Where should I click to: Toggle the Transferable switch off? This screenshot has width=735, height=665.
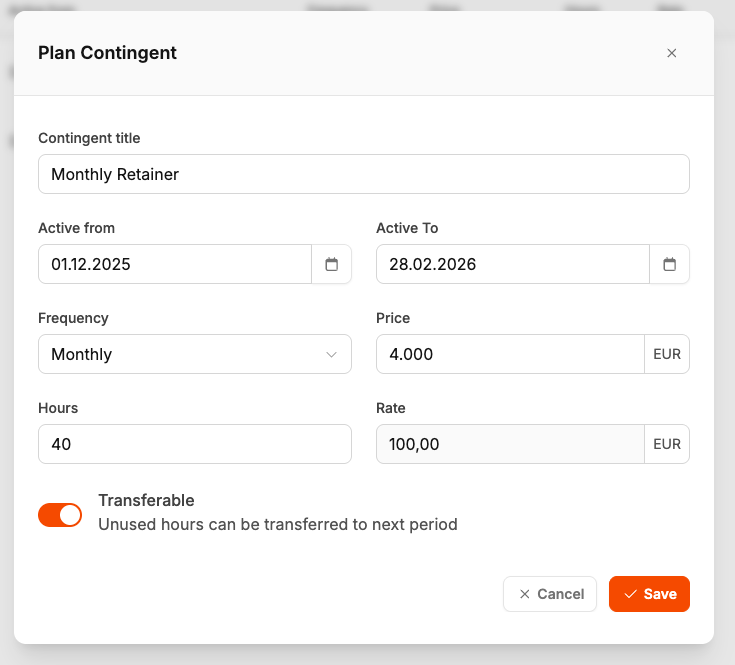pos(60,514)
